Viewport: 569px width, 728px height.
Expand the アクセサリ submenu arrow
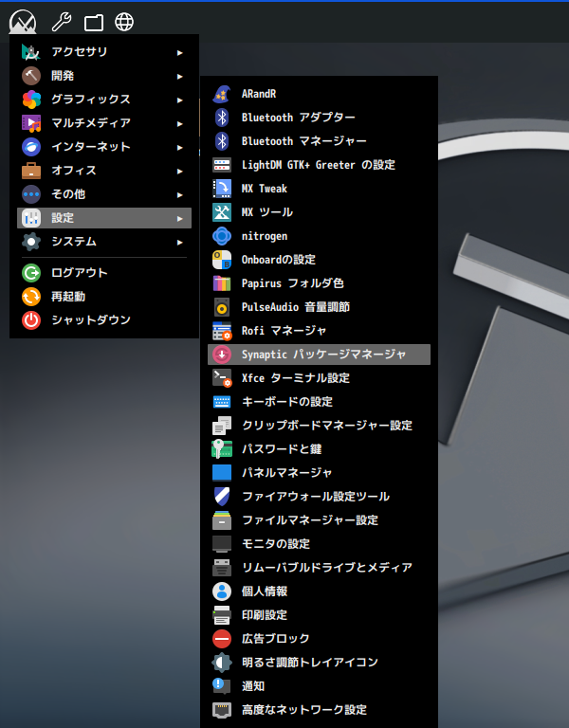coord(180,52)
